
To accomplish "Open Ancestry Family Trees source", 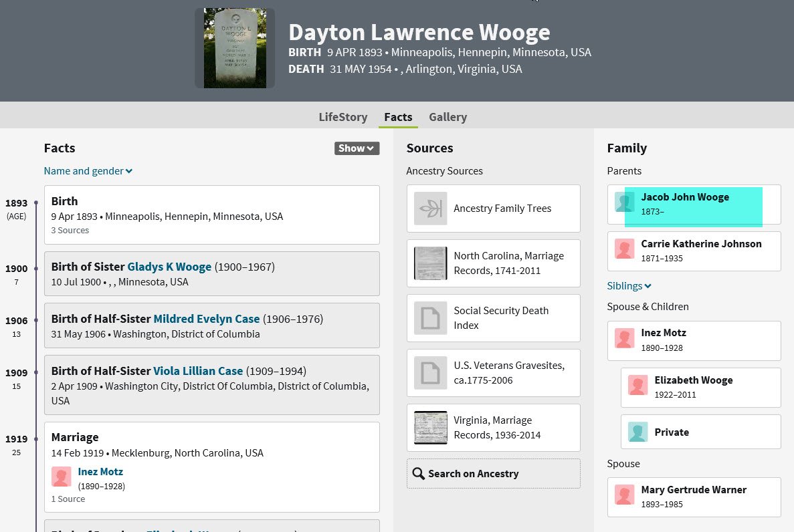I will point(493,209).
